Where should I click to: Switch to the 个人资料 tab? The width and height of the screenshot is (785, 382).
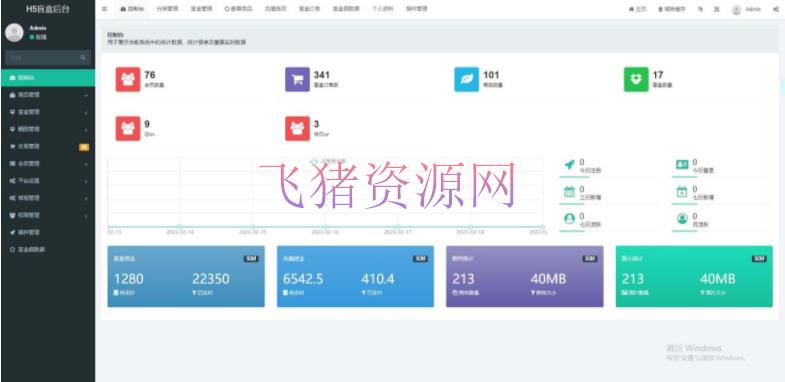(x=382, y=9)
